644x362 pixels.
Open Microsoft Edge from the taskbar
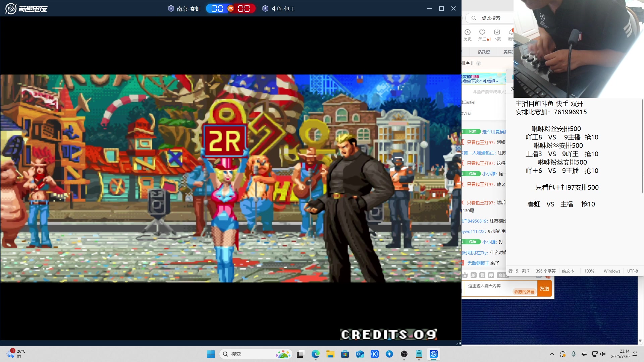[315, 354]
